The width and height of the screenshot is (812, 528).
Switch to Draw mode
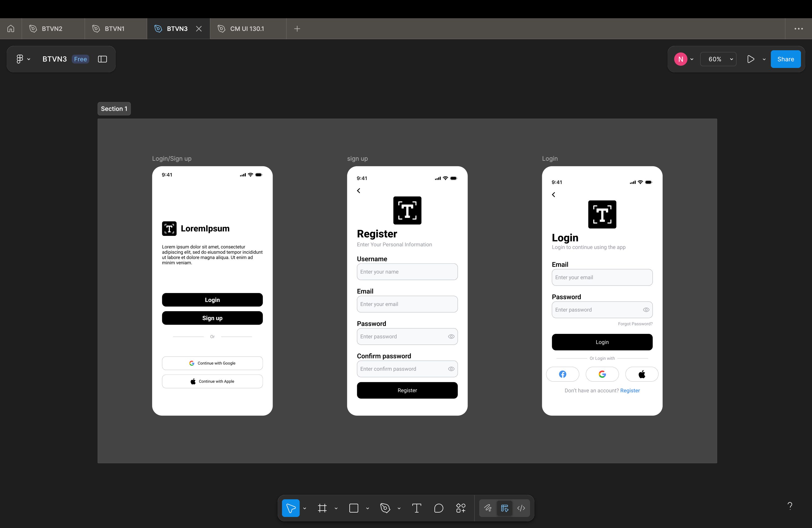click(x=488, y=508)
